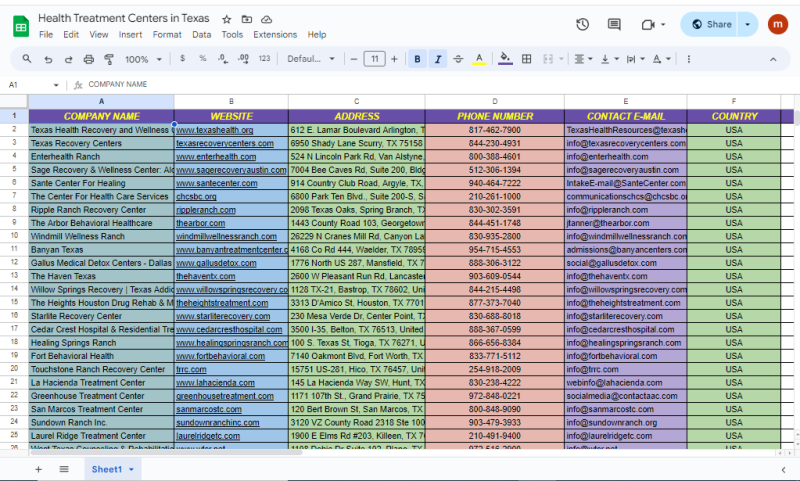Open vertical align dropdown

[x=610, y=59]
